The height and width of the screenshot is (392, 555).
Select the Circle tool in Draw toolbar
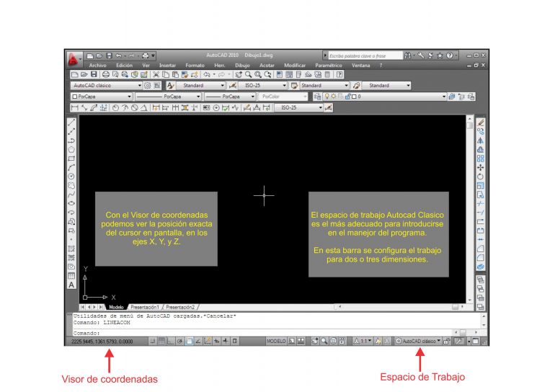tap(71, 177)
